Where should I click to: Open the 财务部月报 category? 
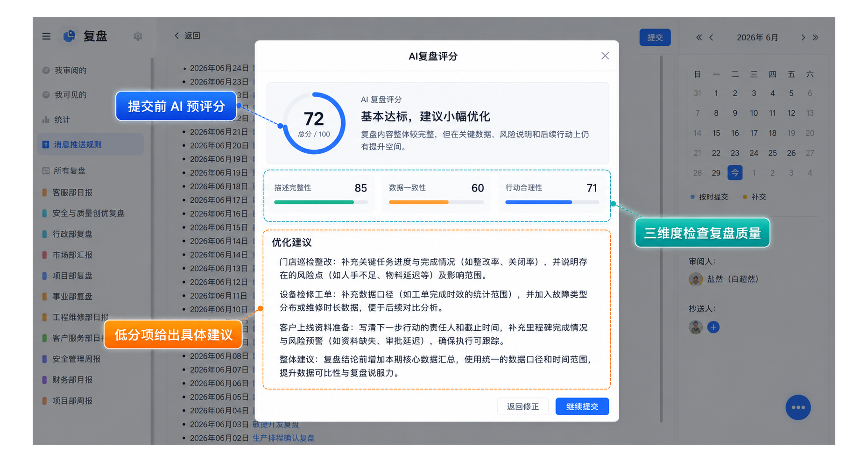[68, 380]
